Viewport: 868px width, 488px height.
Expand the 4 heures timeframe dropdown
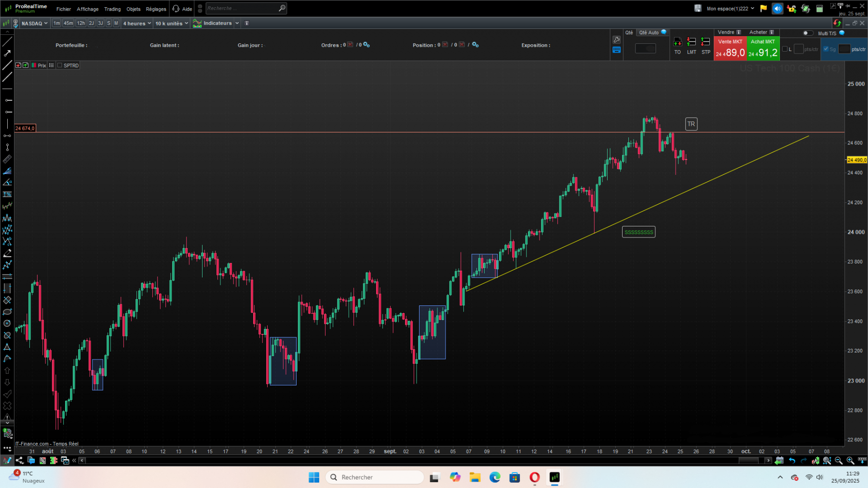[x=137, y=23]
